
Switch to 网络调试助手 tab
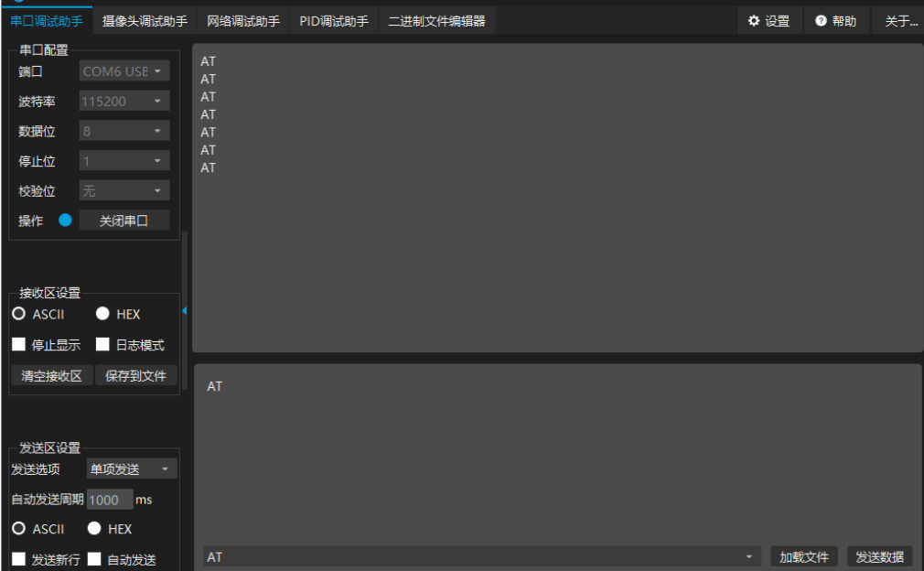243,21
